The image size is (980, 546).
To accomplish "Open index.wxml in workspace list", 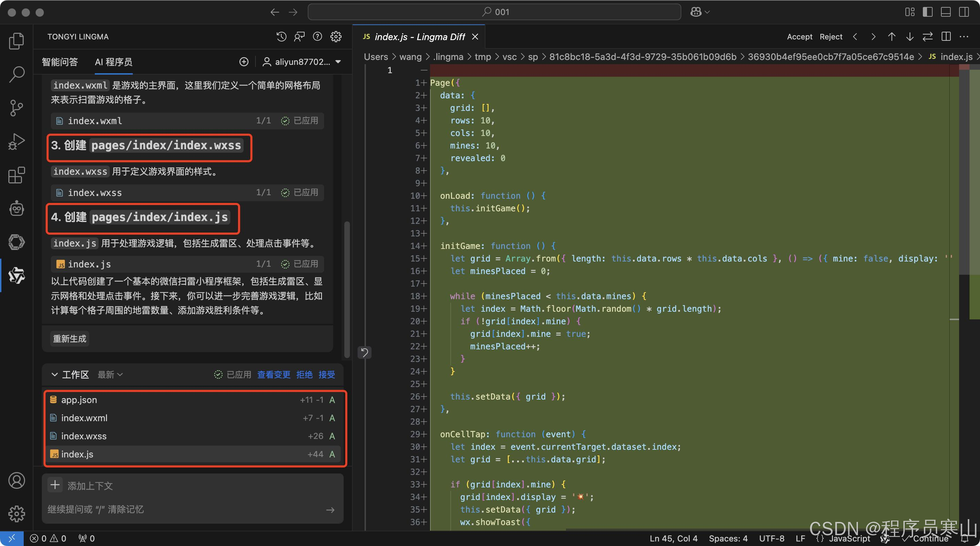I will click(x=192, y=418).
